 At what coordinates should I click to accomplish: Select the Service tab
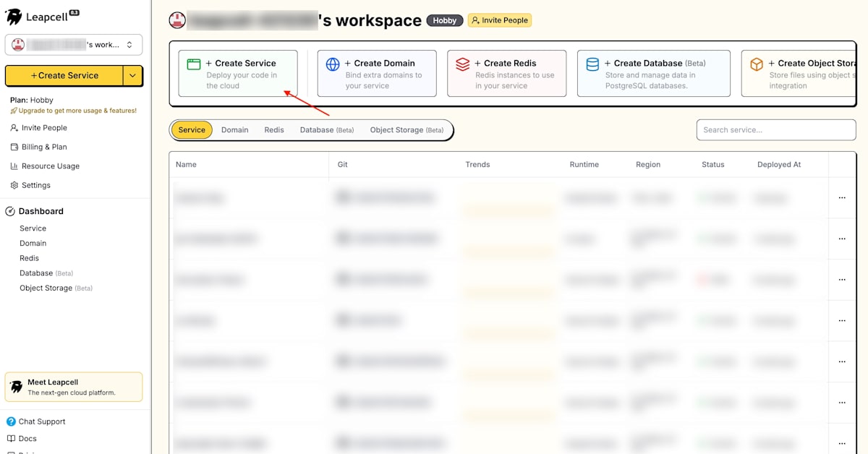pos(192,130)
